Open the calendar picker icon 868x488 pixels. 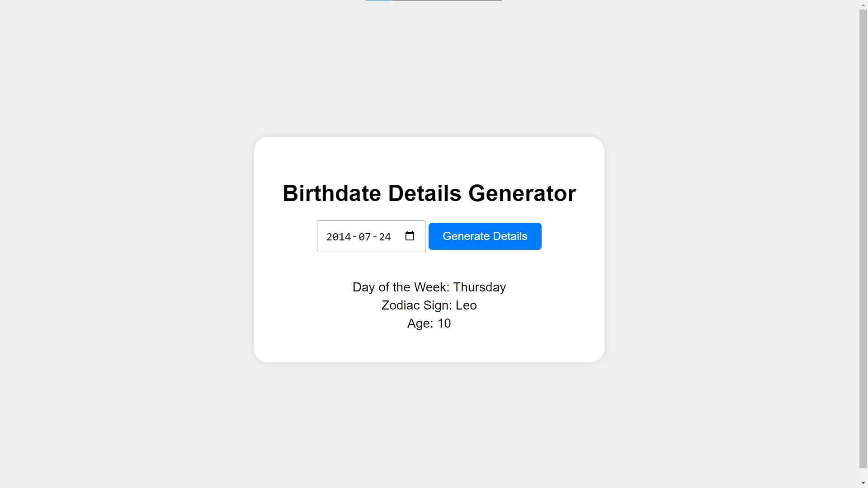coord(410,236)
